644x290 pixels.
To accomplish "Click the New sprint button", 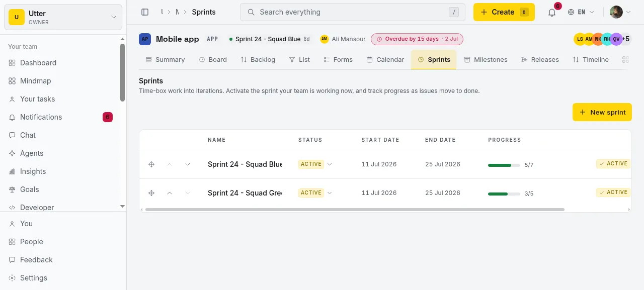I will (602, 112).
